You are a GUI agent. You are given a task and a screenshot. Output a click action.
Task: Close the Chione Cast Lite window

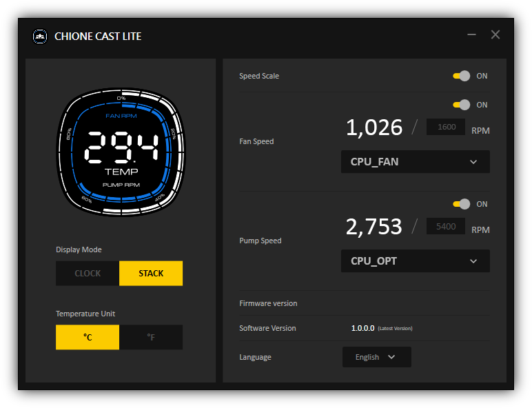click(x=495, y=34)
